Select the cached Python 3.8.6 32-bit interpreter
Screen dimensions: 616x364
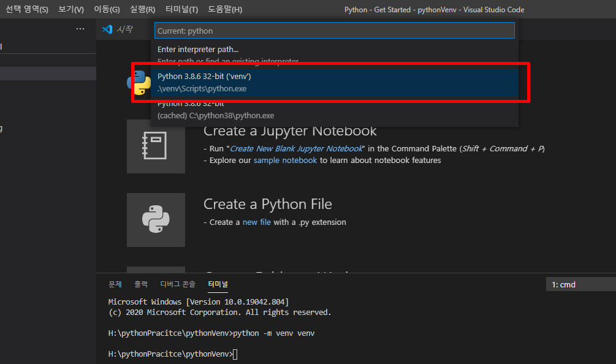point(245,110)
